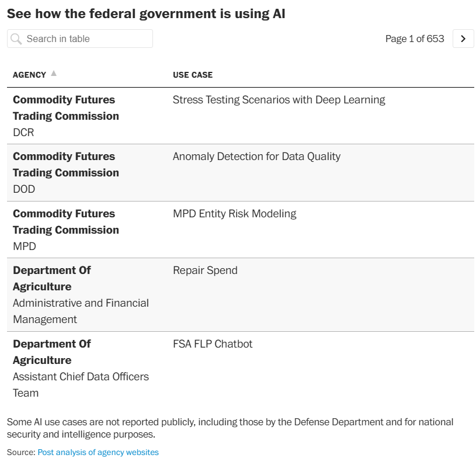Click the Use Case column header
Image resolution: width=476 pixels, height=465 pixels.
193,75
